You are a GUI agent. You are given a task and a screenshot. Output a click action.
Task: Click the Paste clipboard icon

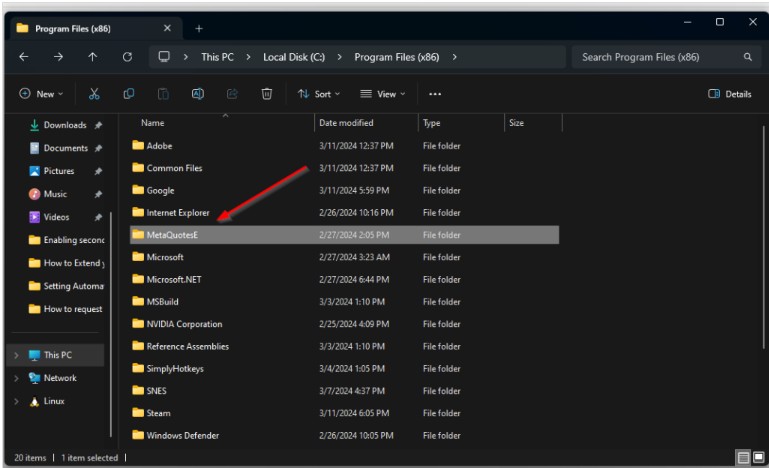[x=163, y=94]
